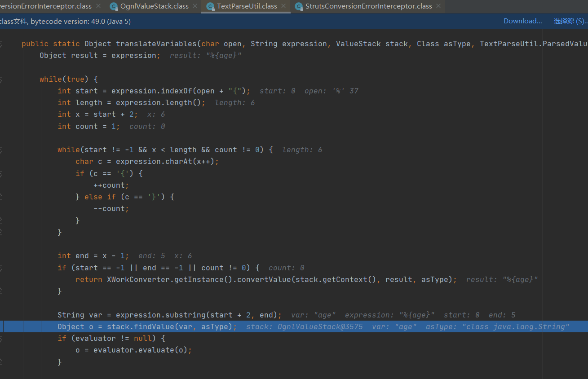Close the StrutsConversionErrorInterceptor.class tab

[x=438, y=6]
